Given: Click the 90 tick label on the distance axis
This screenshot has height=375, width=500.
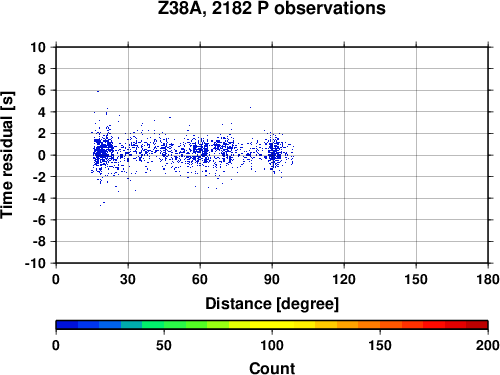Looking at the screenshot, I should (x=272, y=279).
